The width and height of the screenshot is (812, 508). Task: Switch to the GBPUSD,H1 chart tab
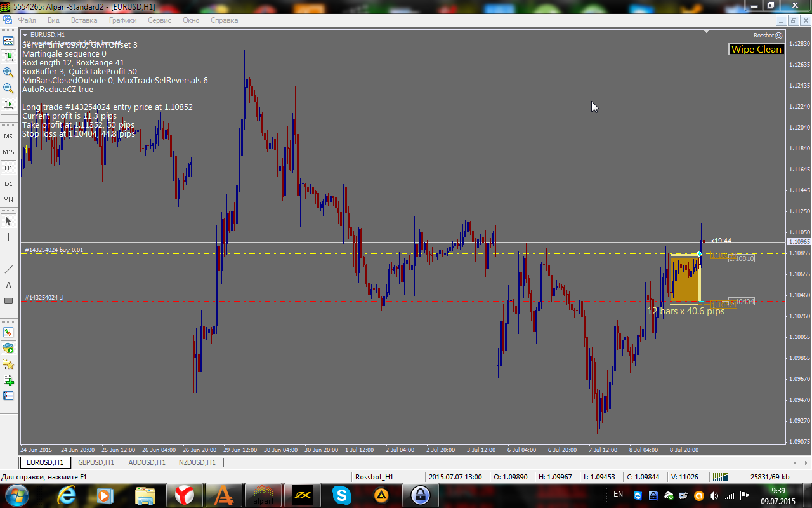point(96,462)
